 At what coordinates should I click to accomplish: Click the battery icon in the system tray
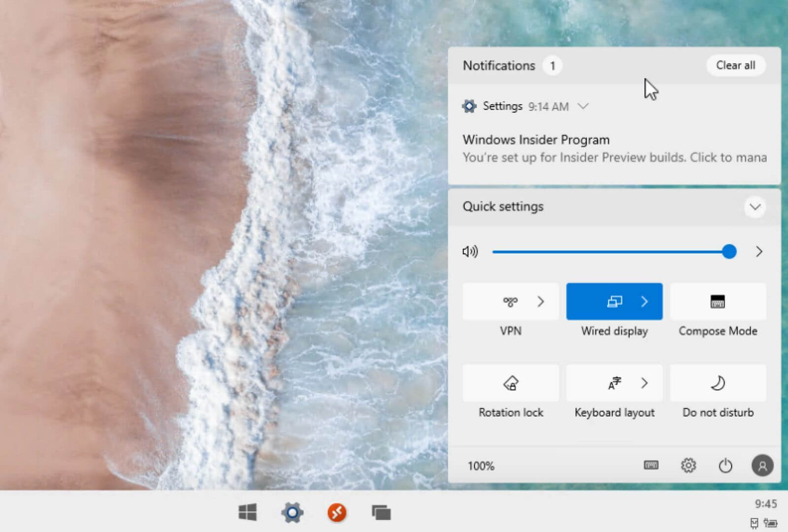tap(770, 522)
